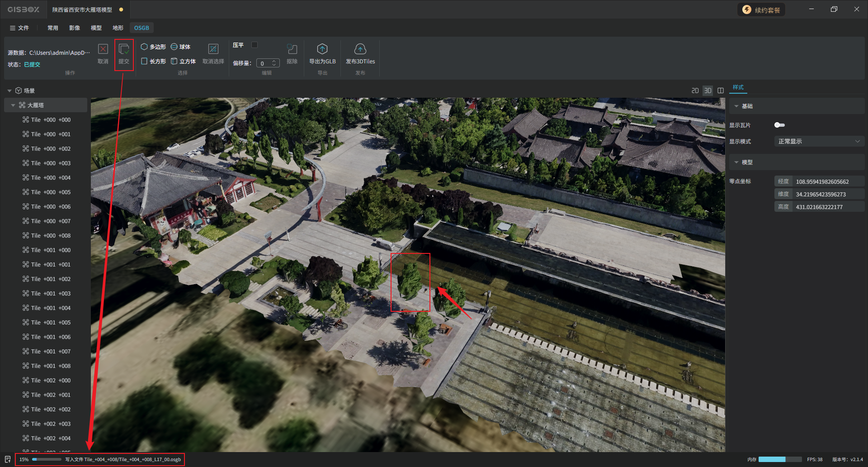This screenshot has height=467, width=868.
Task: Switch to 2D view button
Action: pos(695,91)
